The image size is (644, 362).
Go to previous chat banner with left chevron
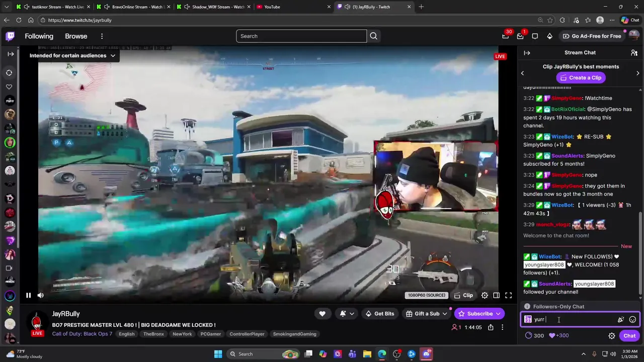click(x=523, y=73)
